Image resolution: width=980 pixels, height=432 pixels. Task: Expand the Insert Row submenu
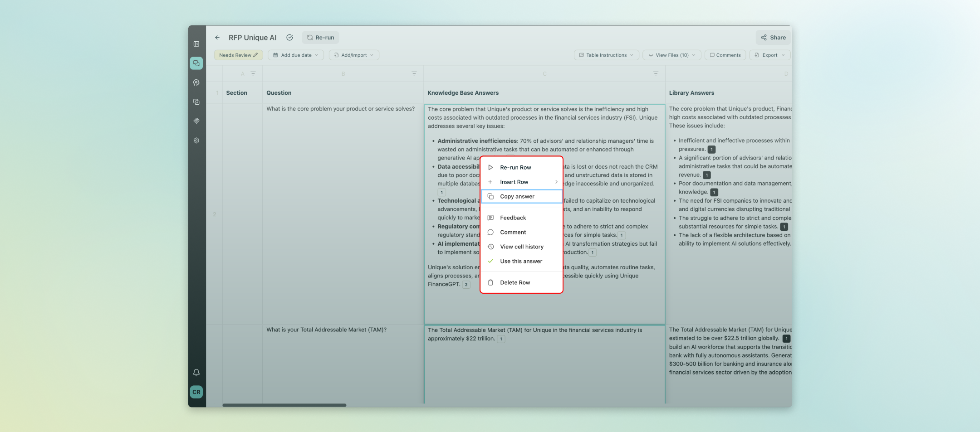(x=522, y=182)
